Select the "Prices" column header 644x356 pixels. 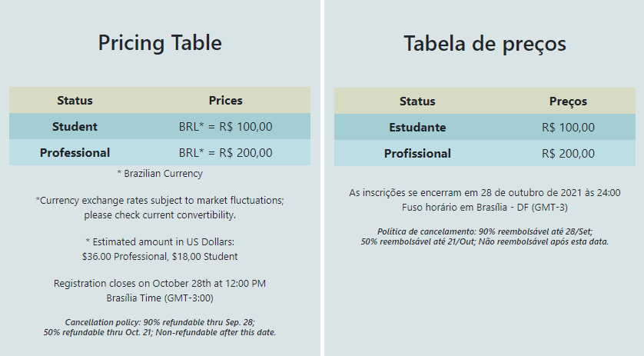tap(225, 100)
